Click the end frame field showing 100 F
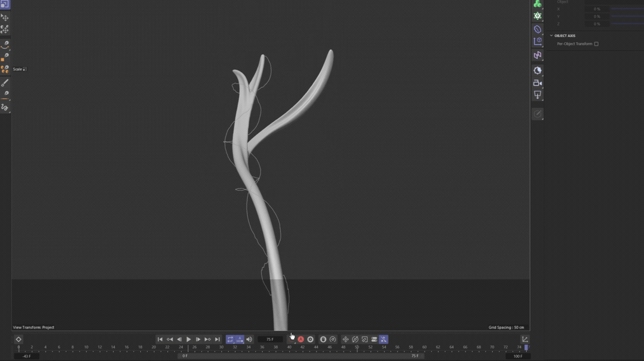 pyautogui.click(x=518, y=356)
